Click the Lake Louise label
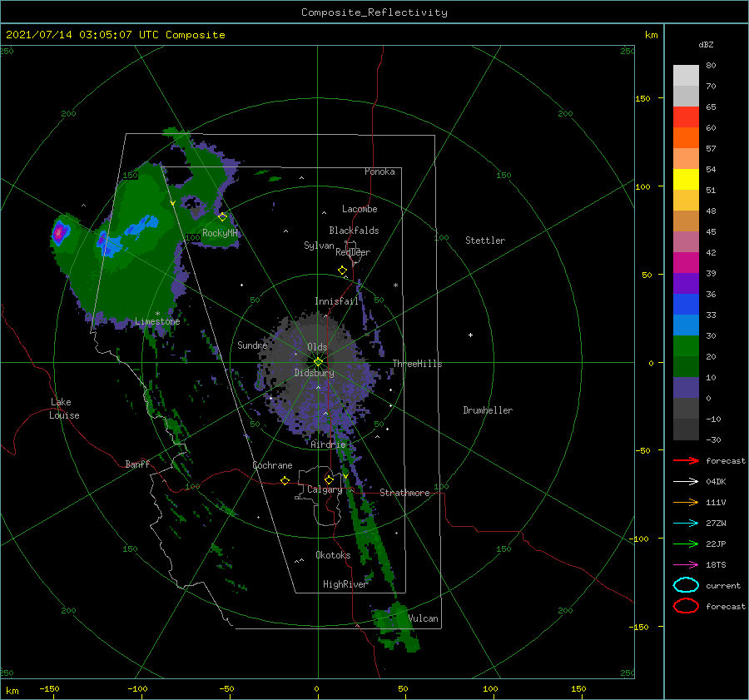This screenshot has height=700, width=749. pos(64,409)
